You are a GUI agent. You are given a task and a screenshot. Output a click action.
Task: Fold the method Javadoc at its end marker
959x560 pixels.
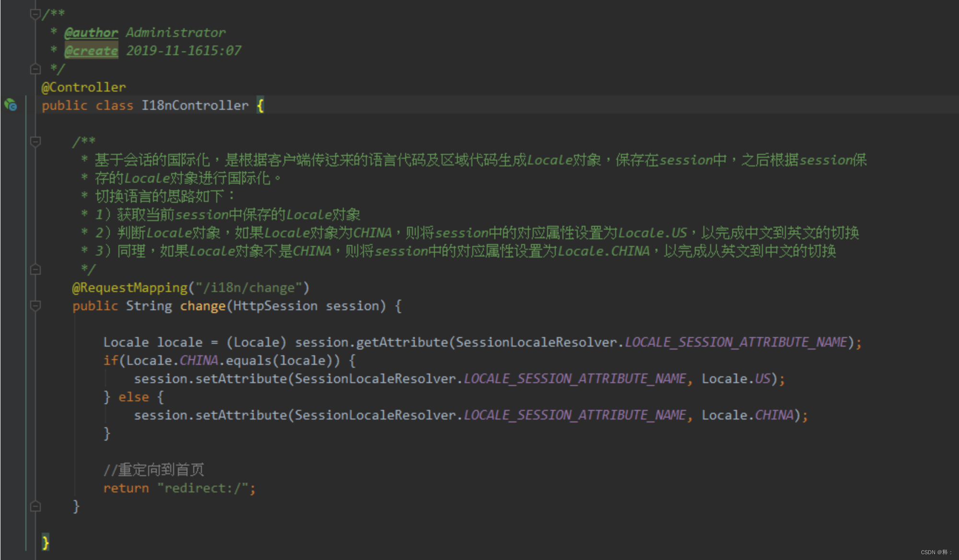point(35,269)
